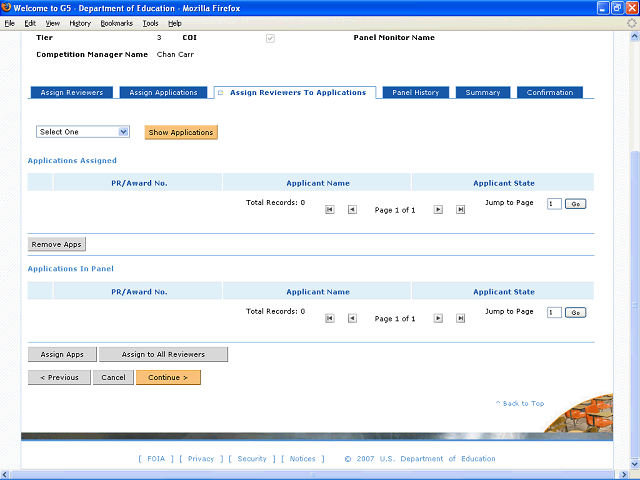Go to next page in Applications Assigned
Image resolution: width=640 pixels, height=480 pixels.
pyautogui.click(x=438, y=209)
